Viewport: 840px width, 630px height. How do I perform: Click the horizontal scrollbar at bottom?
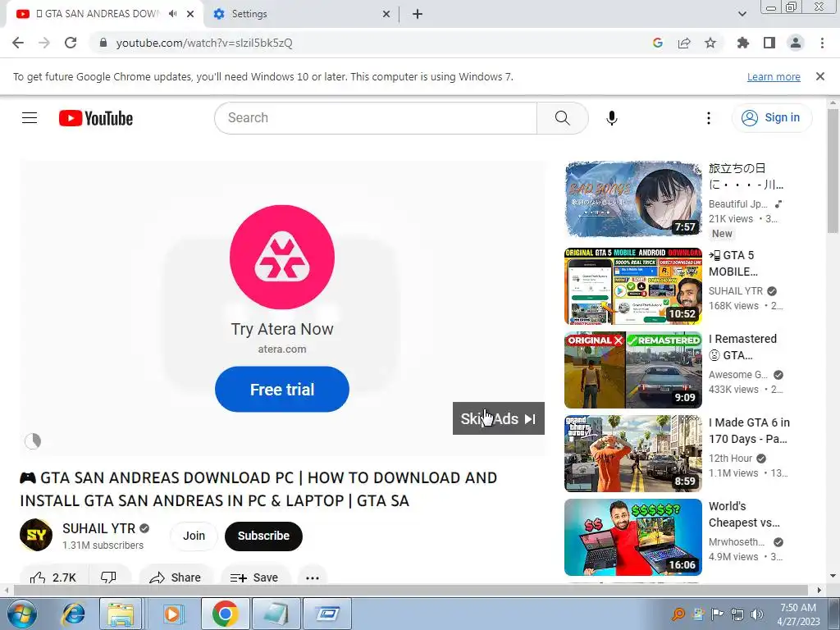(412, 590)
